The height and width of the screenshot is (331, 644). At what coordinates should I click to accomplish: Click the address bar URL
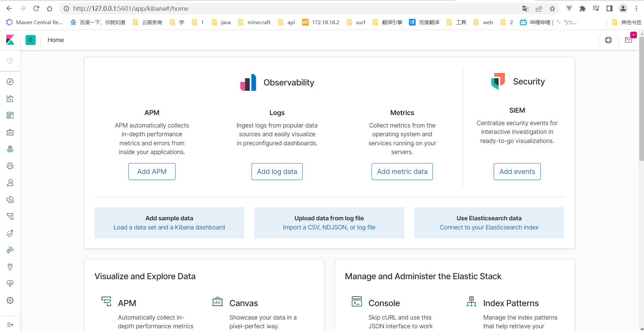click(x=131, y=8)
